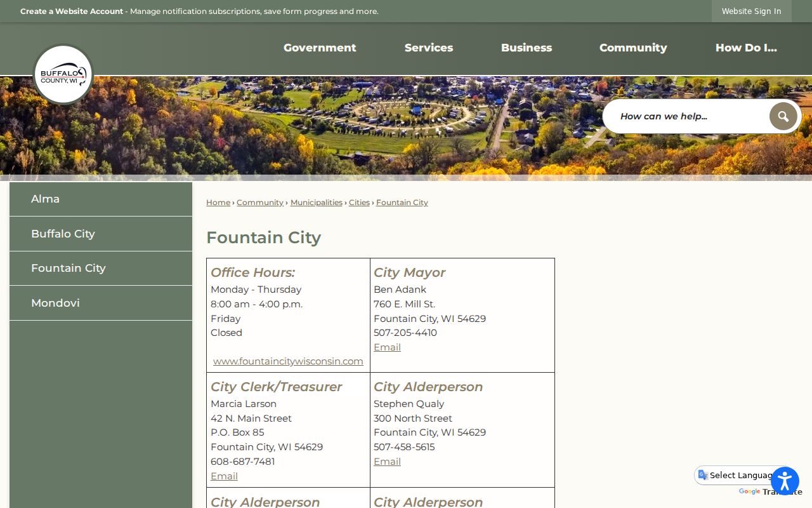Open the Government menu
This screenshot has width=812, height=508.
[320, 48]
